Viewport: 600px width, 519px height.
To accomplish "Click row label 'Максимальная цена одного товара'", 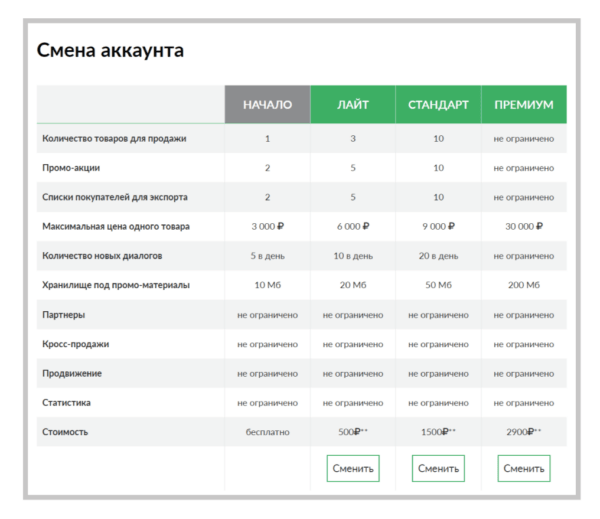I will click(116, 227).
